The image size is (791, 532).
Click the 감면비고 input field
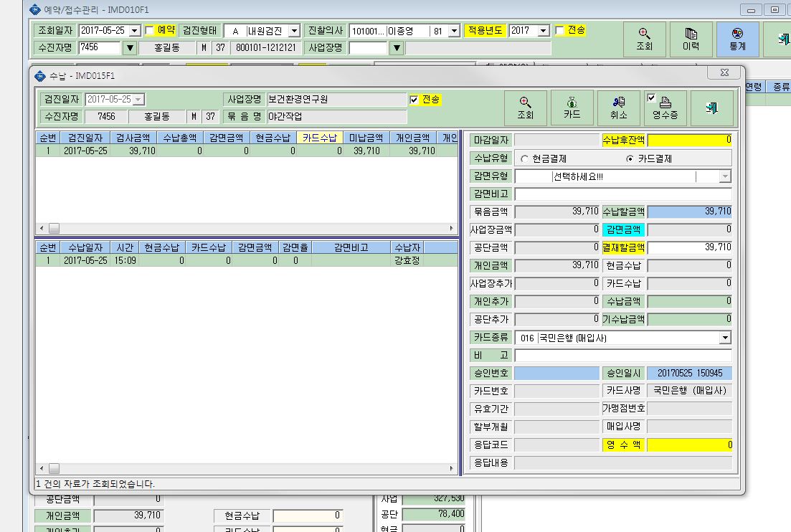623,194
